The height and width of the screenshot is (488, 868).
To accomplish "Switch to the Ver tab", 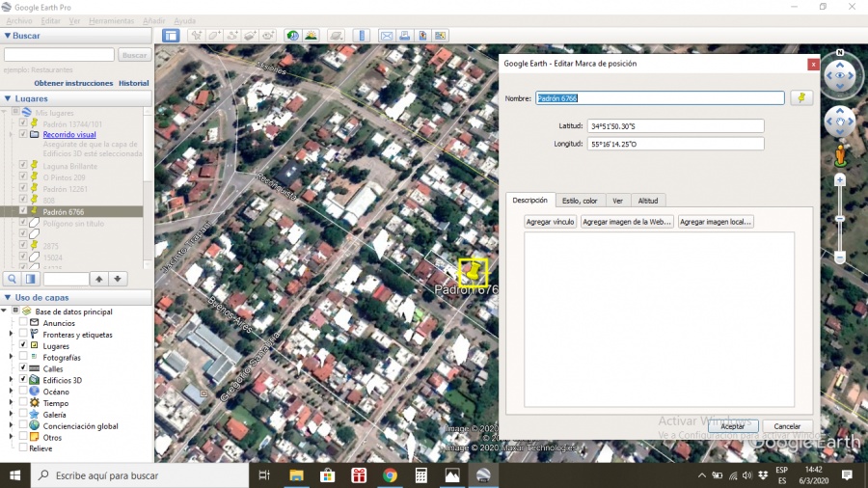I will (x=618, y=201).
